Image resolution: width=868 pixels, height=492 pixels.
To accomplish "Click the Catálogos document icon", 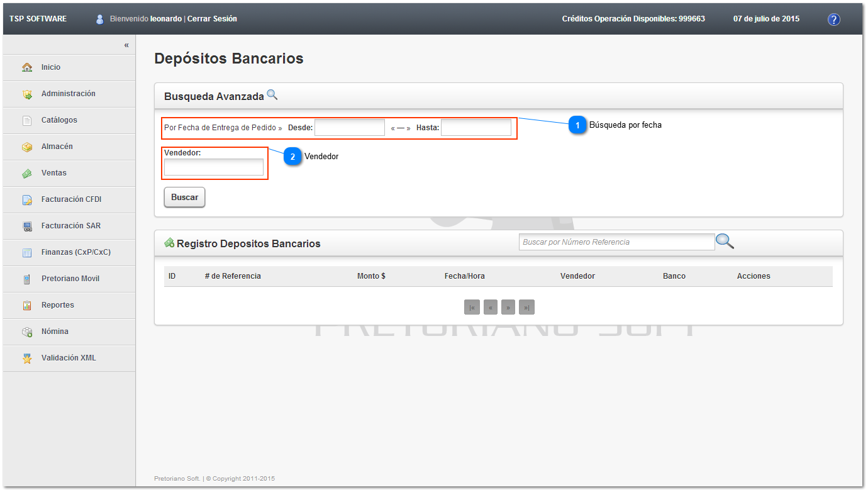I will [x=27, y=121].
